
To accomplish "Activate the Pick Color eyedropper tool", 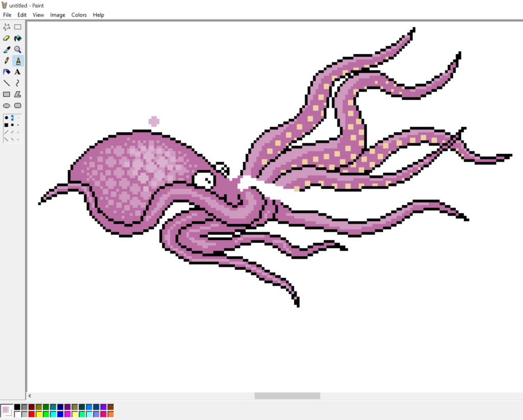I will point(7,50).
